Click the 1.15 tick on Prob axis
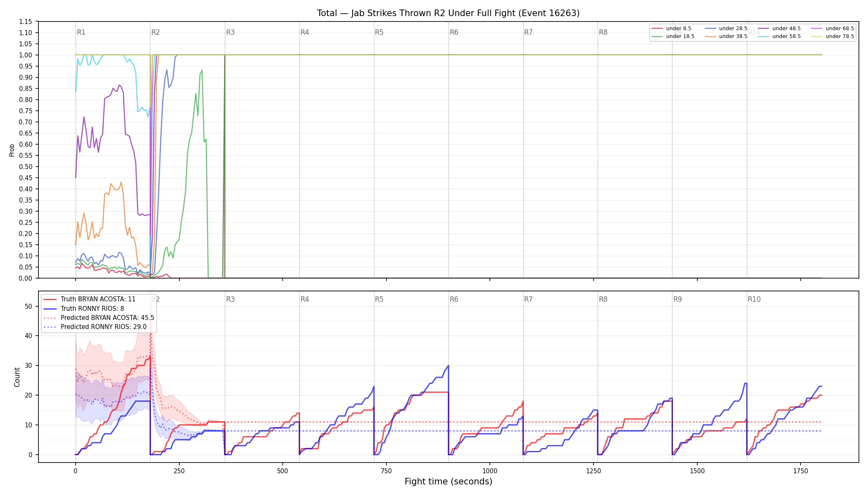This screenshot has width=868, height=496. (26, 21)
